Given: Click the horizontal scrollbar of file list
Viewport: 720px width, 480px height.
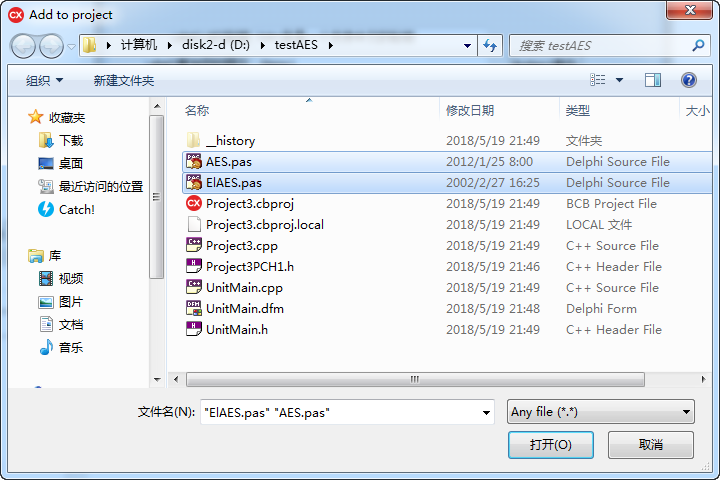Looking at the screenshot, I should [x=415, y=379].
